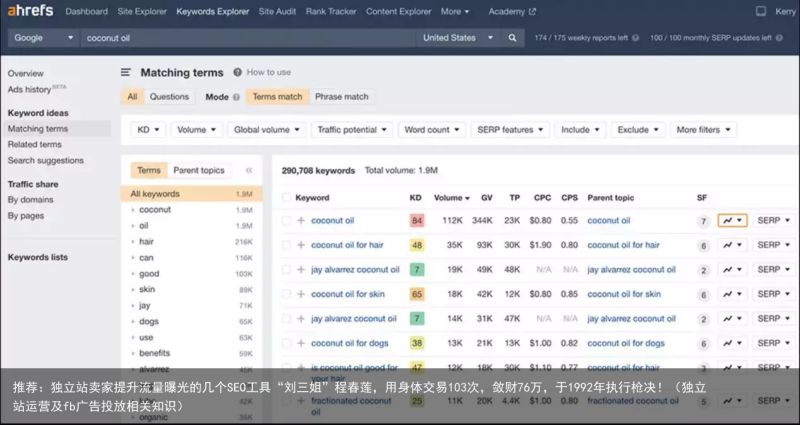Image resolution: width=800 pixels, height=425 pixels.
Task: Open the Google search engine dropdown
Action: click(x=44, y=38)
